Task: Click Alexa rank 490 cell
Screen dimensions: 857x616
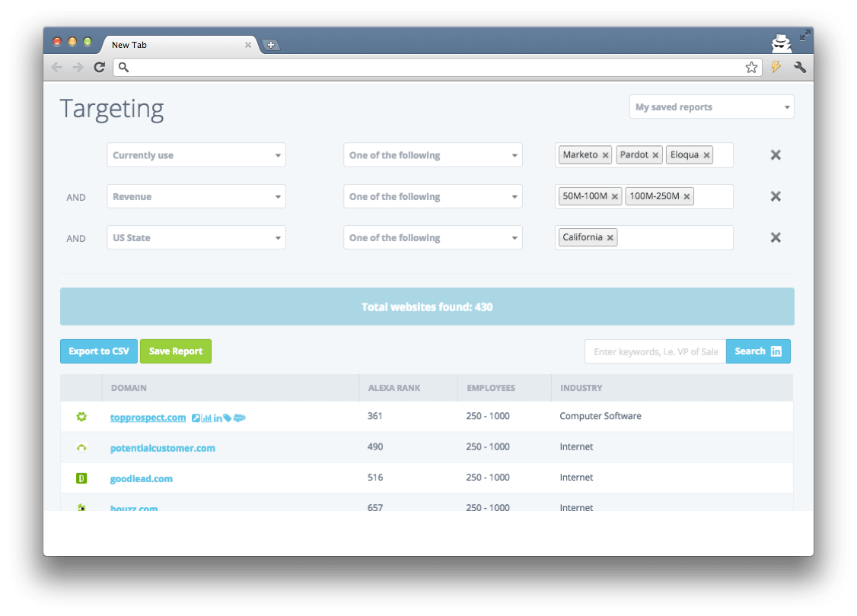Action: click(375, 446)
